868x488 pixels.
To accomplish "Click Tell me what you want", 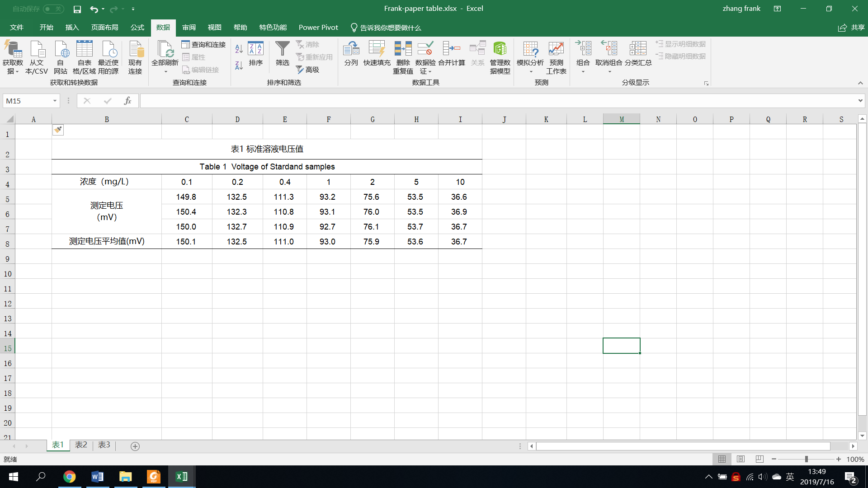I will coord(386,28).
